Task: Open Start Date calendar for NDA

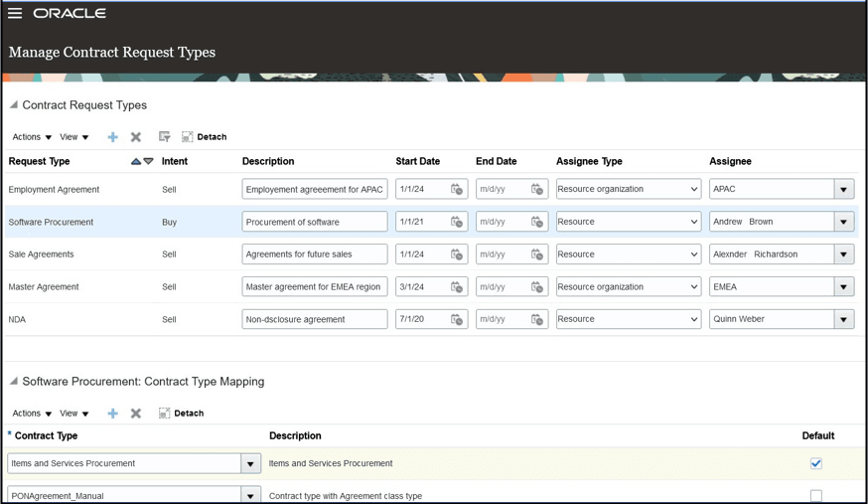Action: pos(457,319)
